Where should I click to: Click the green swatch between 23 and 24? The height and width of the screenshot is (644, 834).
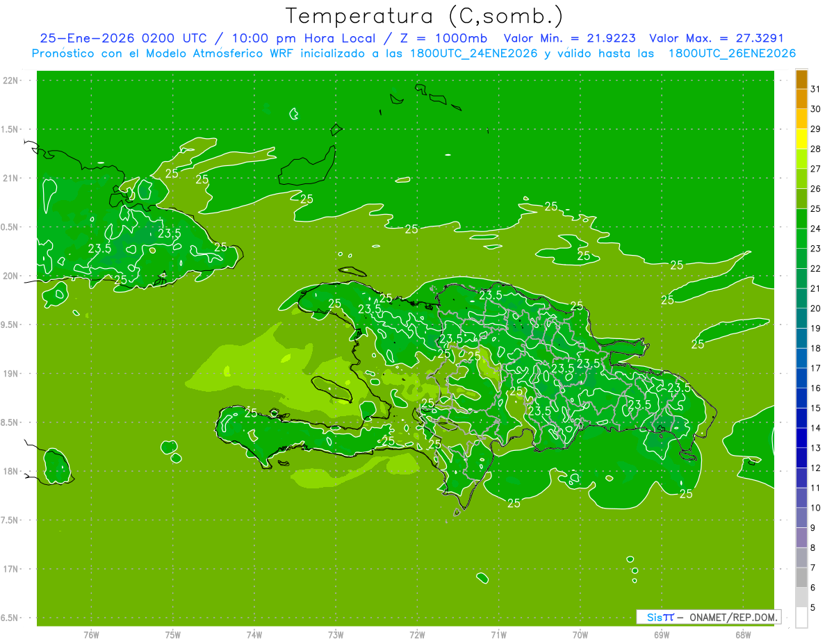pyautogui.click(x=801, y=238)
